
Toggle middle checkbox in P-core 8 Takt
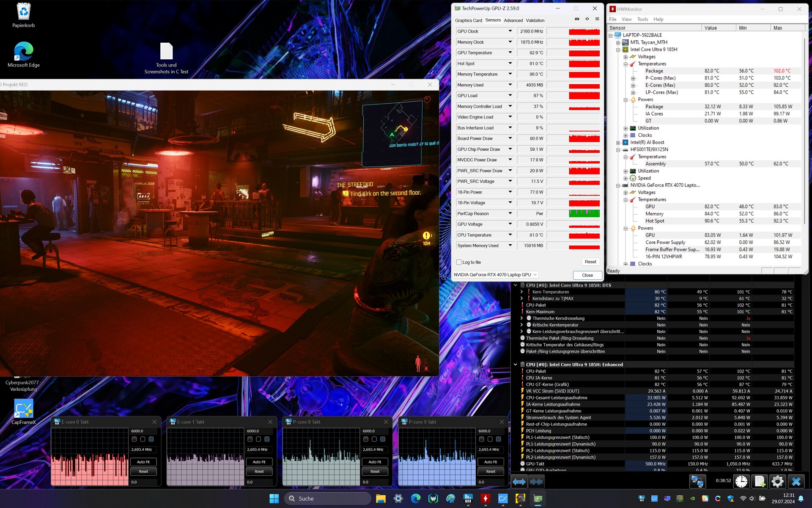coord(374,439)
